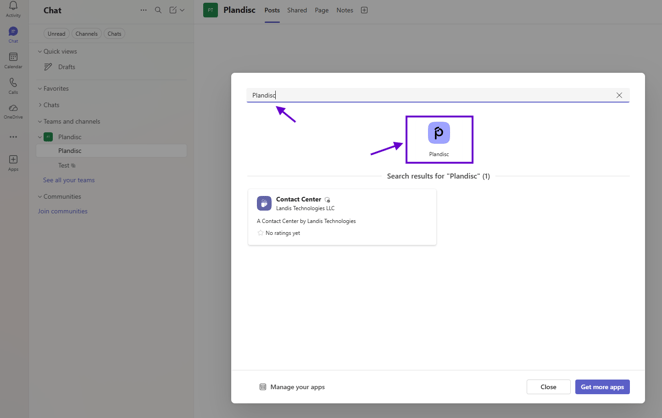
Task: Click the search magnifier in Chat header
Action: [x=158, y=10]
